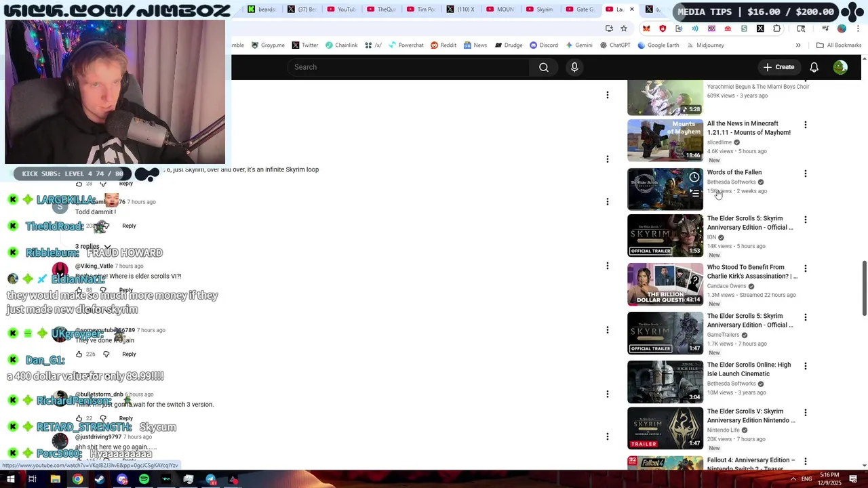The width and height of the screenshot is (868, 488).
Task: Switch to the Gate G tab
Action: [580, 9]
